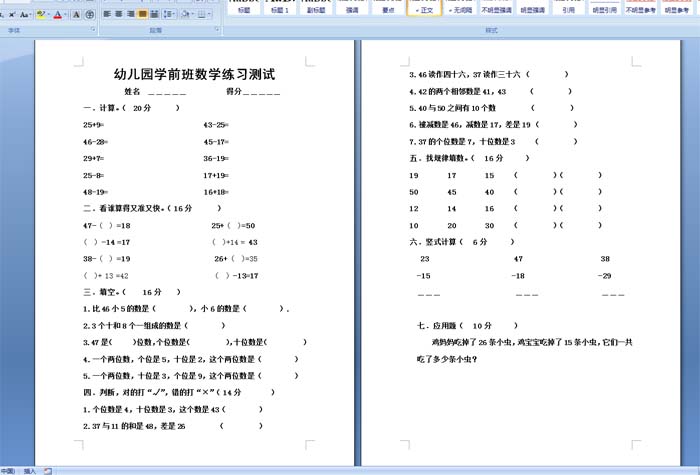The width and height of the screenshot is (700, 475).
Task: Click the word problem text about 鸡妈妈
Action: 525,350
